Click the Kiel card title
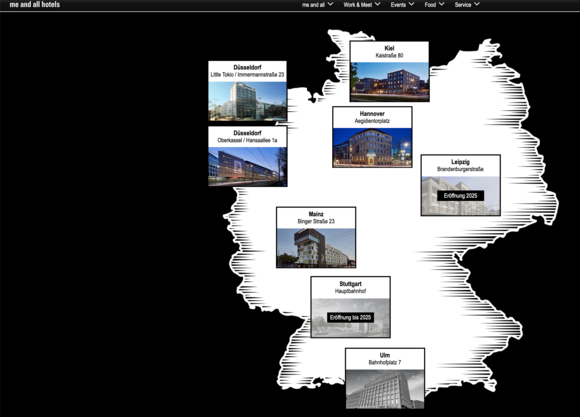 pyautogui.click(x=390, y=48)
